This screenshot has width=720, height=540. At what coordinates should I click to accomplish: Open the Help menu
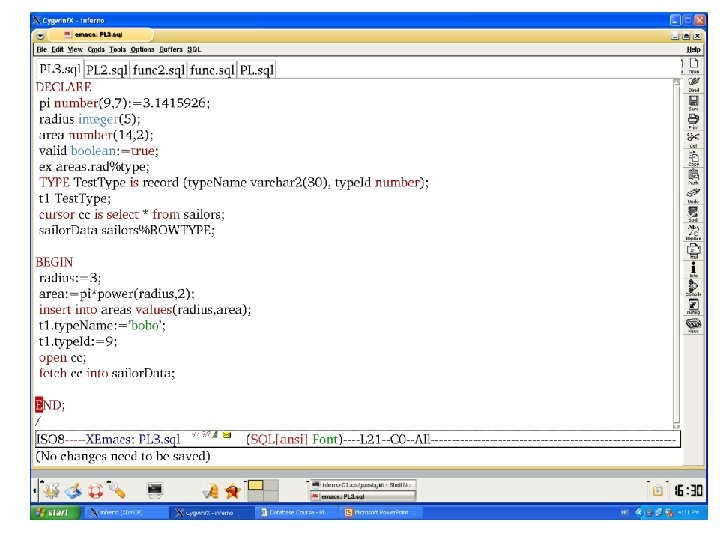pos(693,50)
